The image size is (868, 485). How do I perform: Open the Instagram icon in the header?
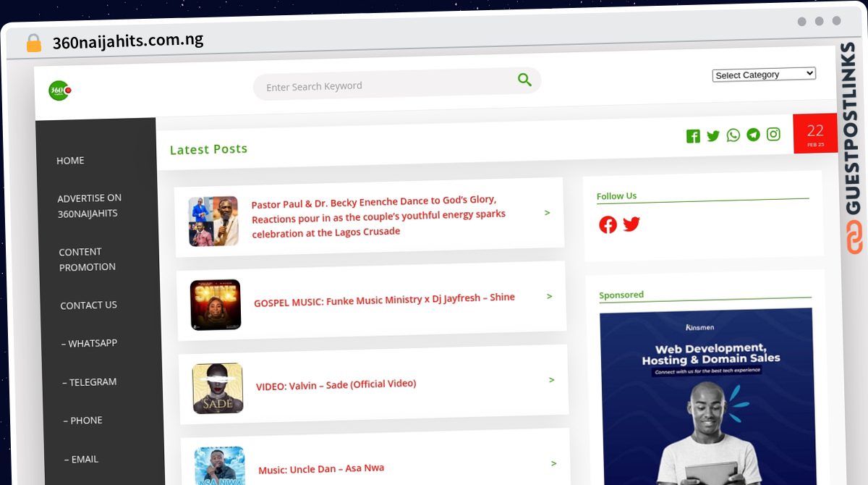[x=773, y=135]
